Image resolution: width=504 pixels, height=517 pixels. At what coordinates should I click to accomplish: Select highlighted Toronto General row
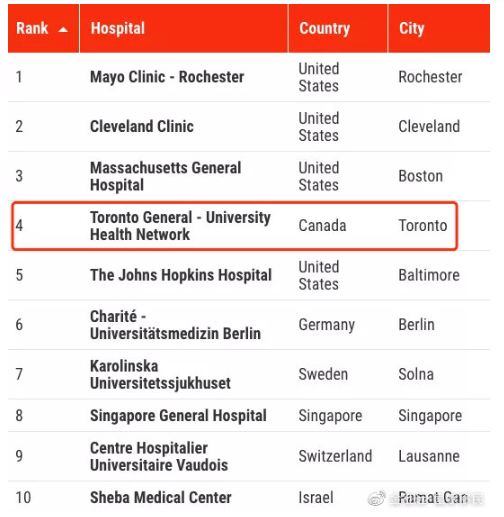click(234, 226)
